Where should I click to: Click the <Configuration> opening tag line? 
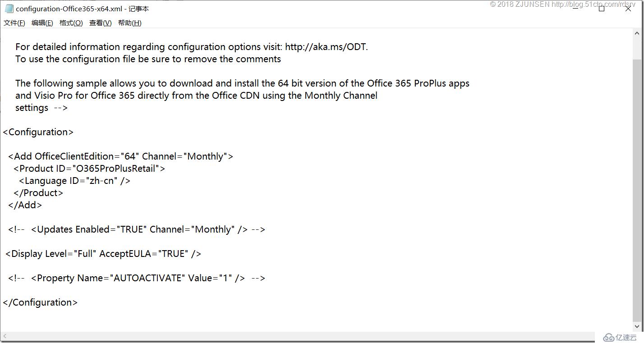pos(38,132)
